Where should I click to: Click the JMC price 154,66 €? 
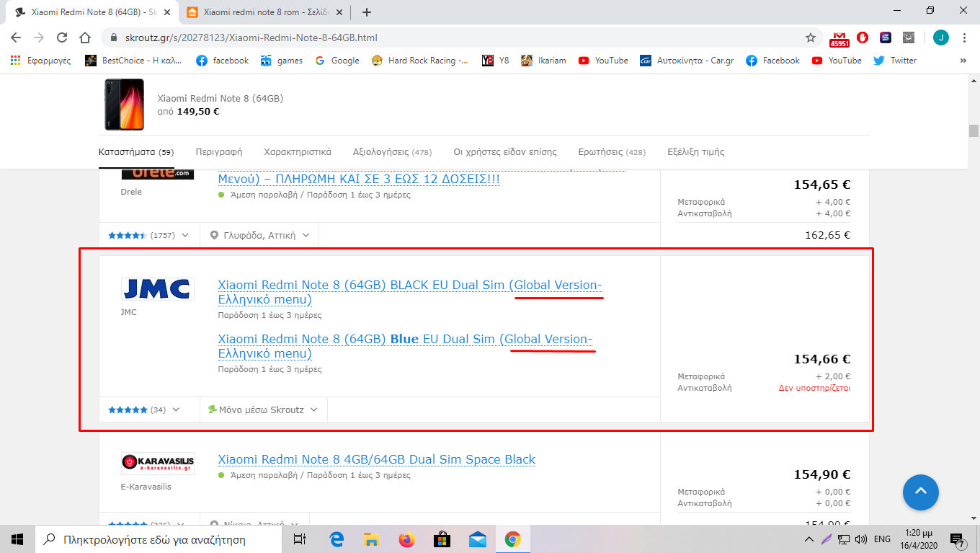pyautogui.click(x=822, y=359)
